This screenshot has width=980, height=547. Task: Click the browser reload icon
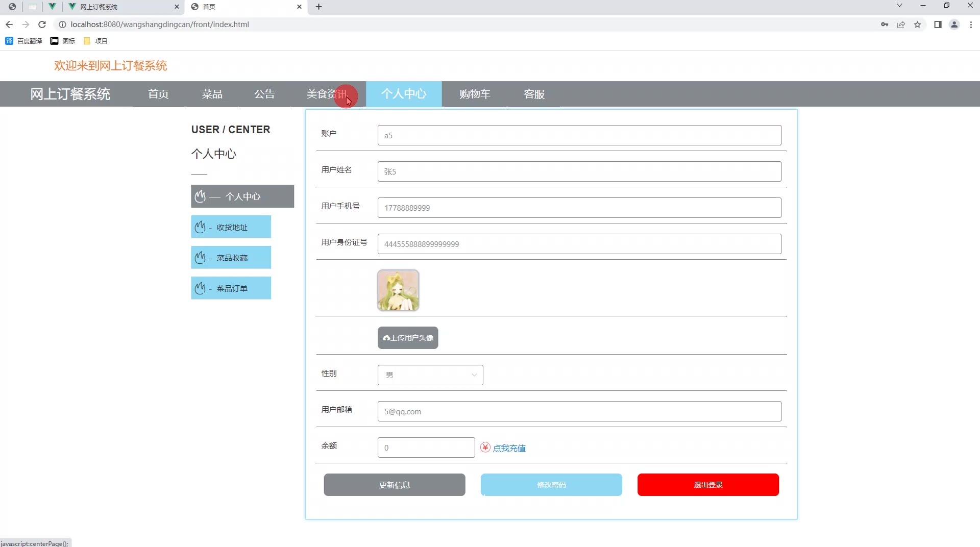[x=42, y=24]
